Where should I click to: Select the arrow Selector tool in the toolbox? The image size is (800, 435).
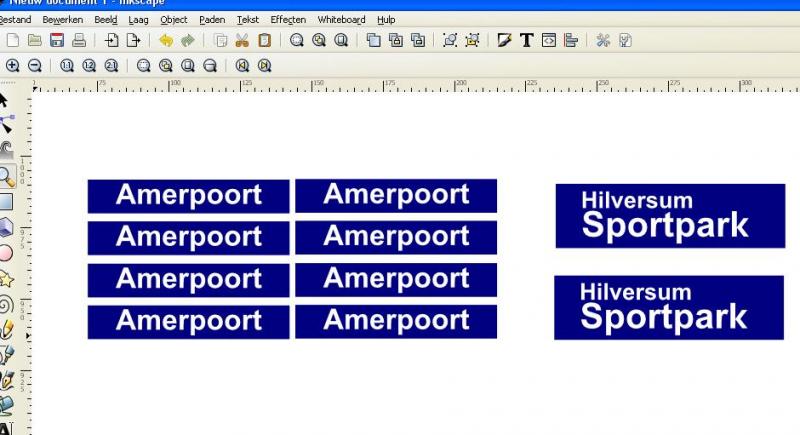(x=4, y=100)
